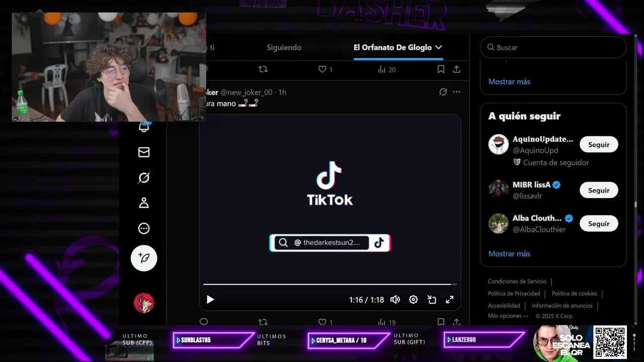644x362 pixels.
Task: Switch to Siguiendo tab
Action: pyautogui.click(x=284, y=47)
